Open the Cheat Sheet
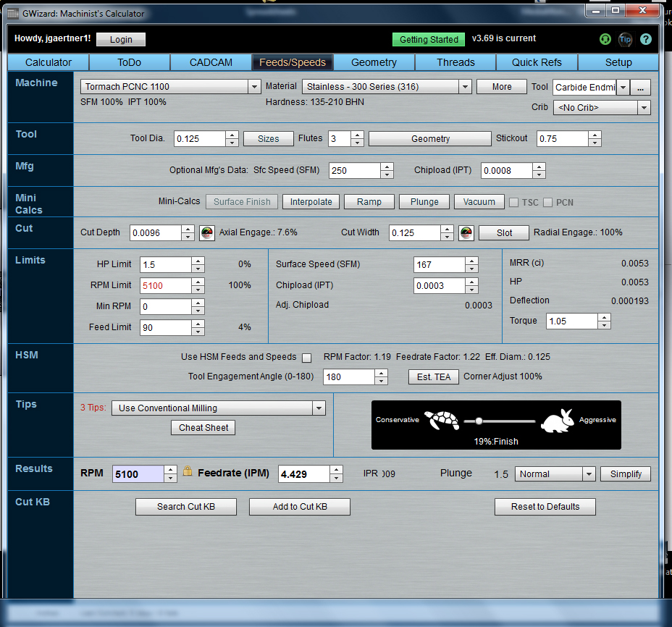Screen dimensions: 672x627 point(203,427)
